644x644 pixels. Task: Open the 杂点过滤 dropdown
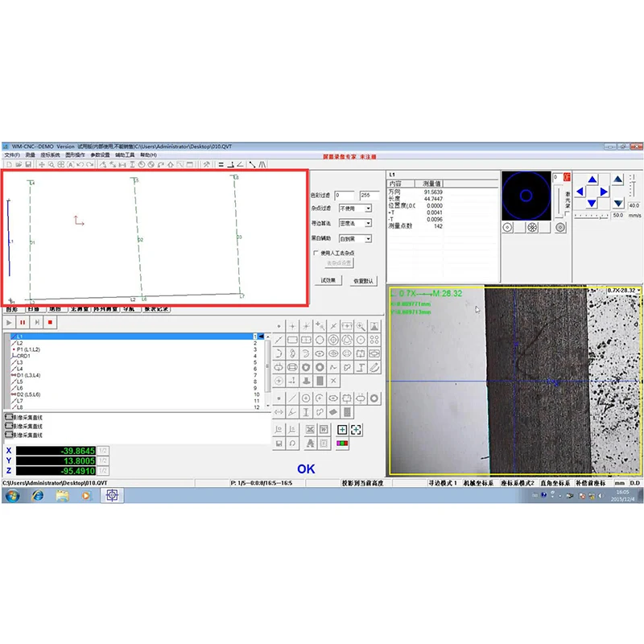(x=368, y=208)
